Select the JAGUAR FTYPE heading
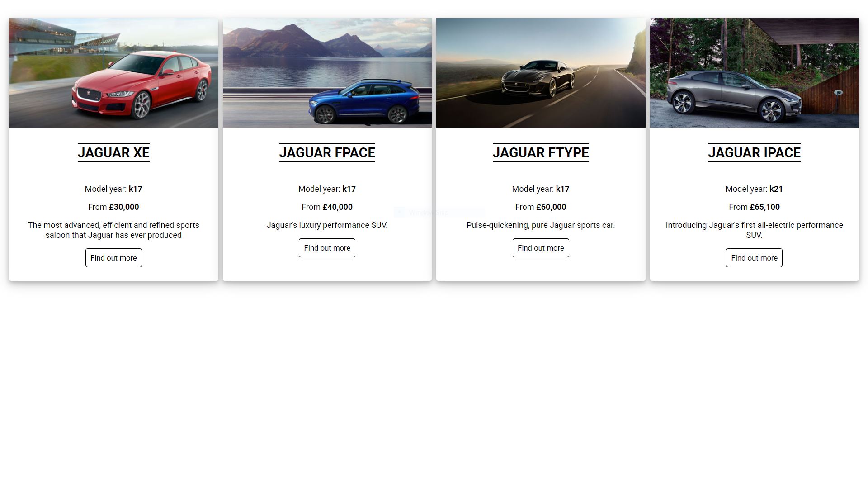This screenshot has width=868, height=488. pos(541,153)
